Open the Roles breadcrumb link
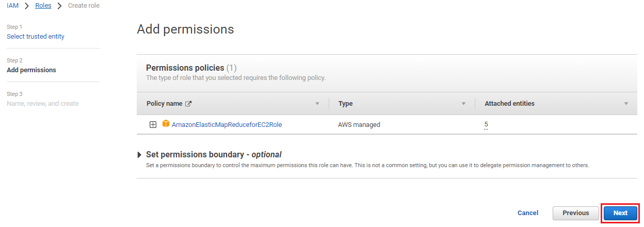 (43, 6)
